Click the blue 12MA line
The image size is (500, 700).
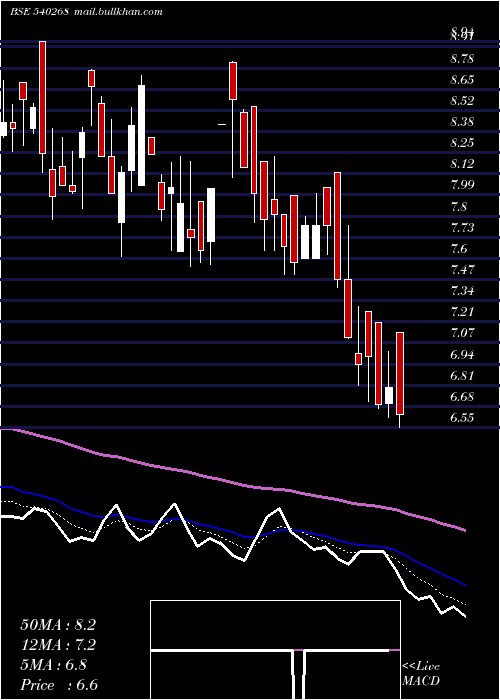pyautogui.click(x=233, y=534)
